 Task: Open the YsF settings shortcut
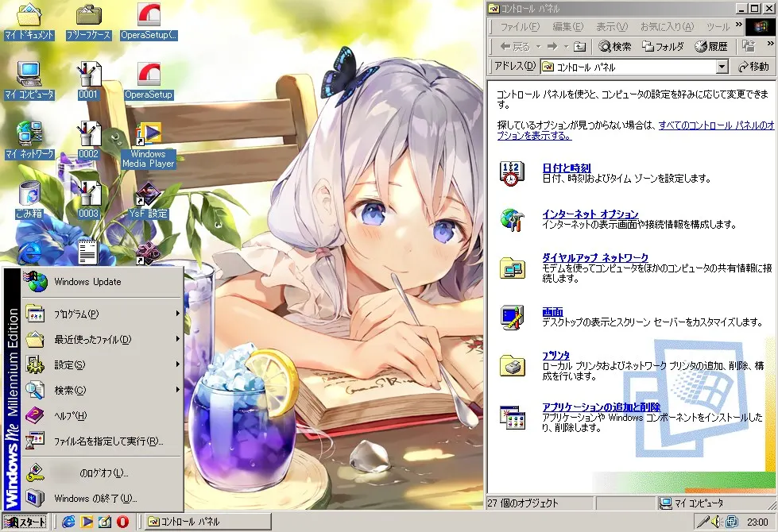[149, 200]
